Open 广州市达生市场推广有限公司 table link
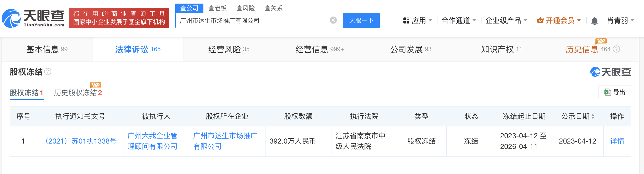Image resolution: width=644 pixels, height=174 pixels. (225, 141)
